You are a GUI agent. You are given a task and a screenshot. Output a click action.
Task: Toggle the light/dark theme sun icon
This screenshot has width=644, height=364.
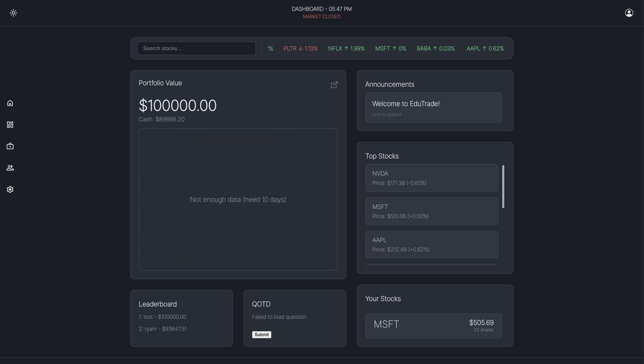coord(13,13)
